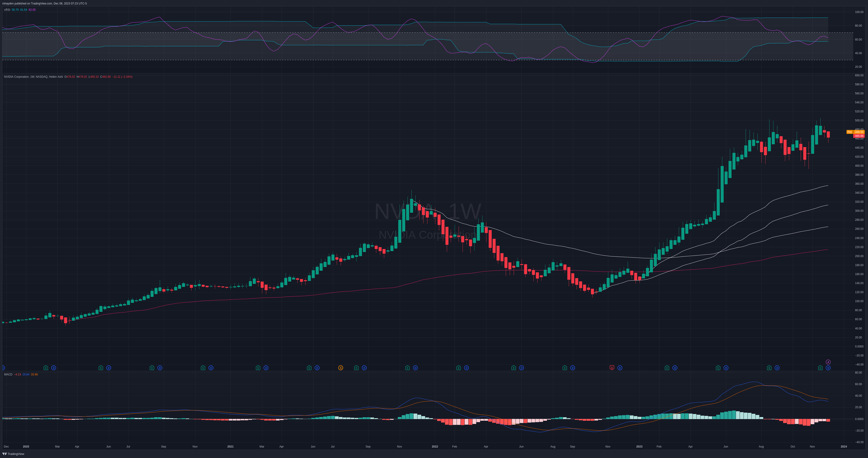868x458 pixels.
Task: Click the earnings marker from May 2023
Action: coord(718,368)
